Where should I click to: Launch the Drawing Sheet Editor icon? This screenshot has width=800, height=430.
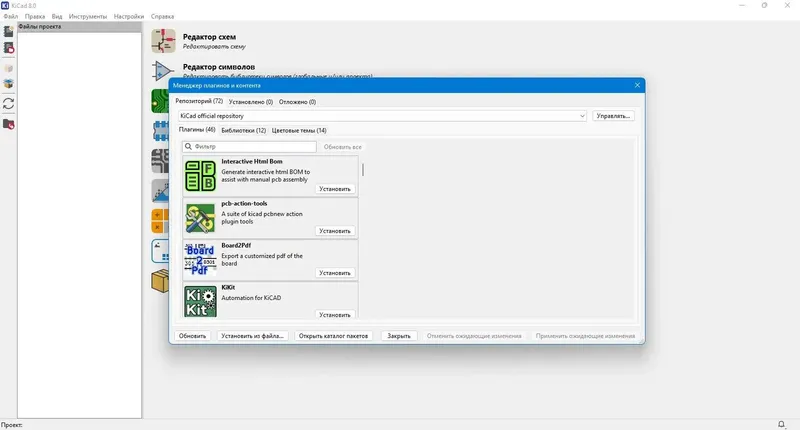tap(160, 251)
